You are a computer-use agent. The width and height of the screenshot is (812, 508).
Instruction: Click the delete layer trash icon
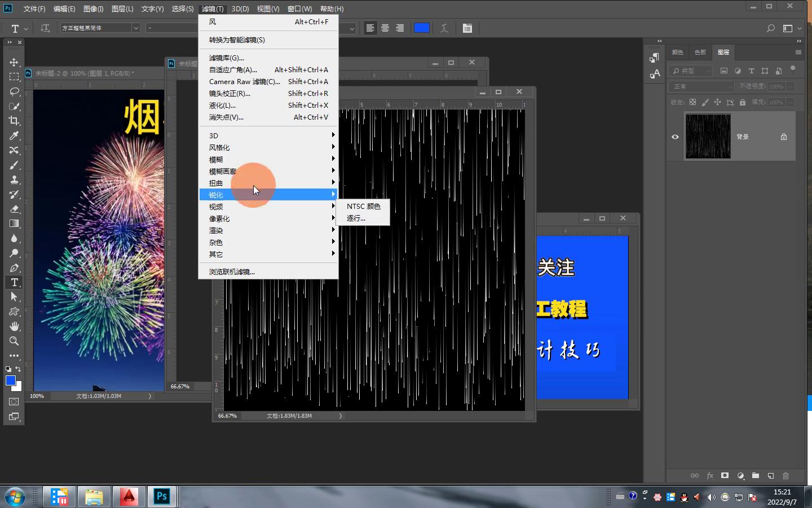coord(785,476)
